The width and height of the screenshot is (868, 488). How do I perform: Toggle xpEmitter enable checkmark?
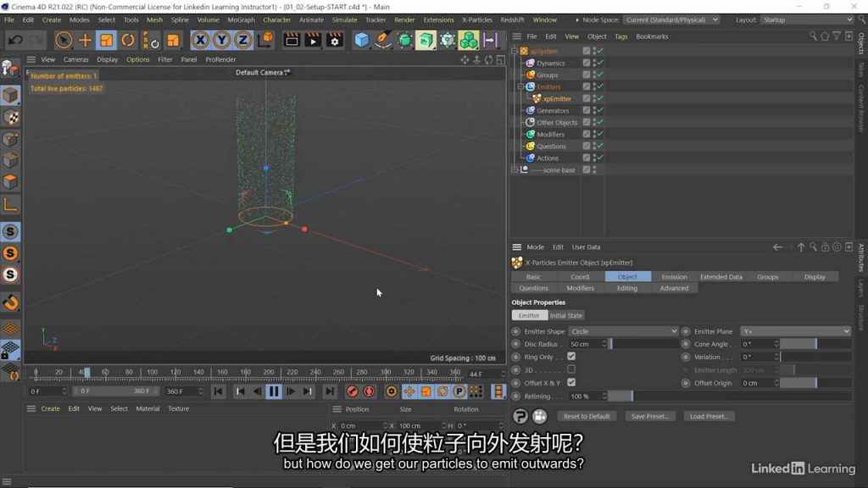click(600, 98)
